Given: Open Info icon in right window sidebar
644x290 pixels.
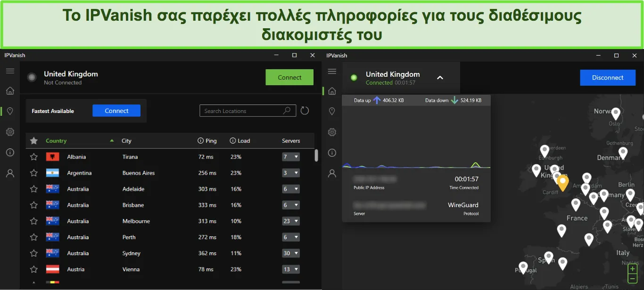Looking at the screenshot, I should click(x=332, y=153).
